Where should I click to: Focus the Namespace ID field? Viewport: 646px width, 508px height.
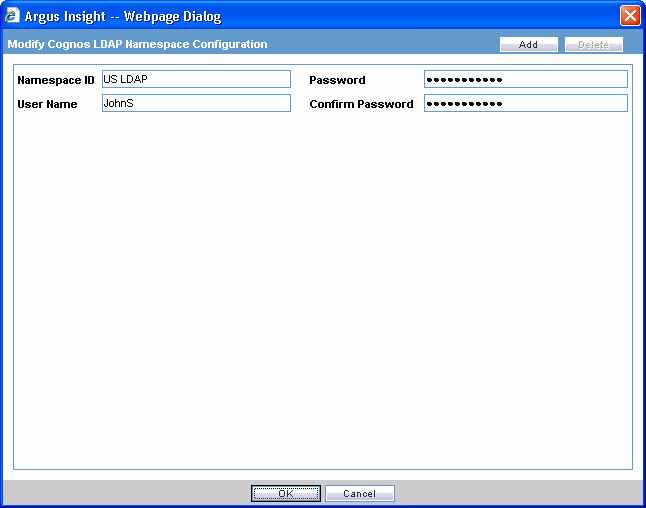click(196, 79)
